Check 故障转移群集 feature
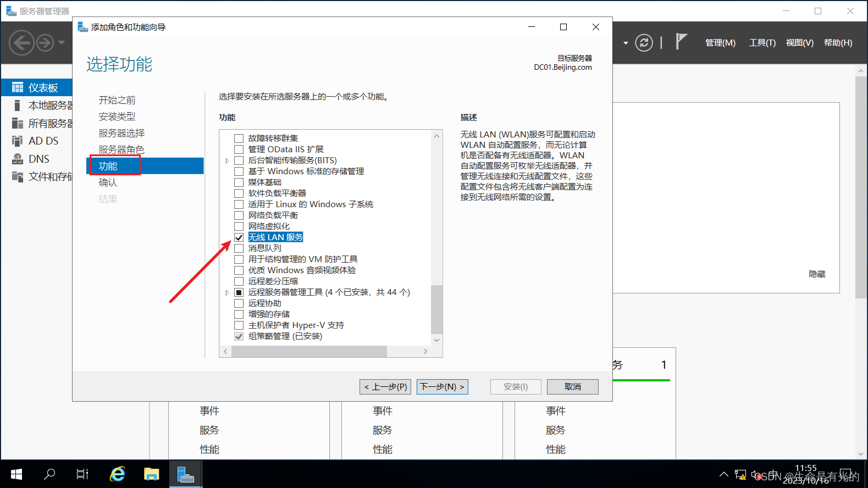 coord(239,138)
